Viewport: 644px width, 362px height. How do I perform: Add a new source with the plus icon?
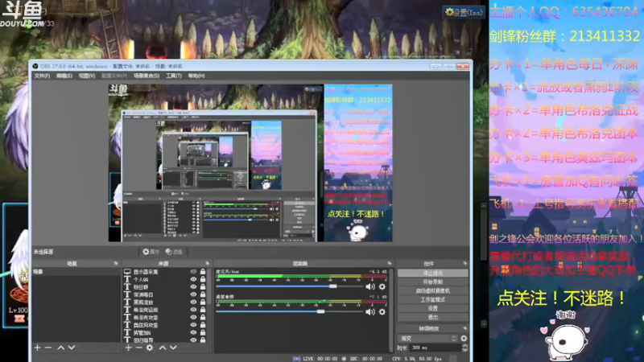129,348
